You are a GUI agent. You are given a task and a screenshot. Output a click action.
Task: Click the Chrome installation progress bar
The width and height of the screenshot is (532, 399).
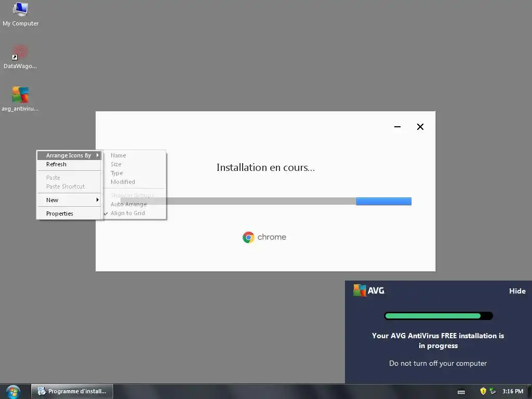pos(265,201)
